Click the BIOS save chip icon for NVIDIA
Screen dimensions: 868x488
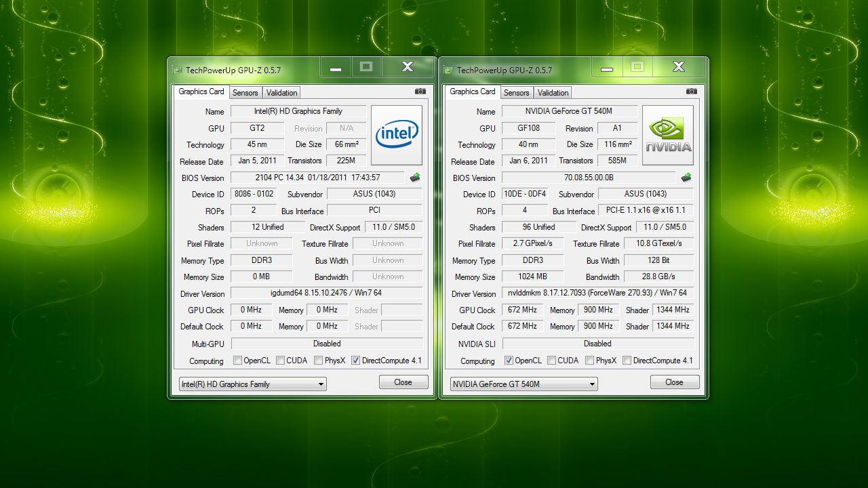pos(686,178)
